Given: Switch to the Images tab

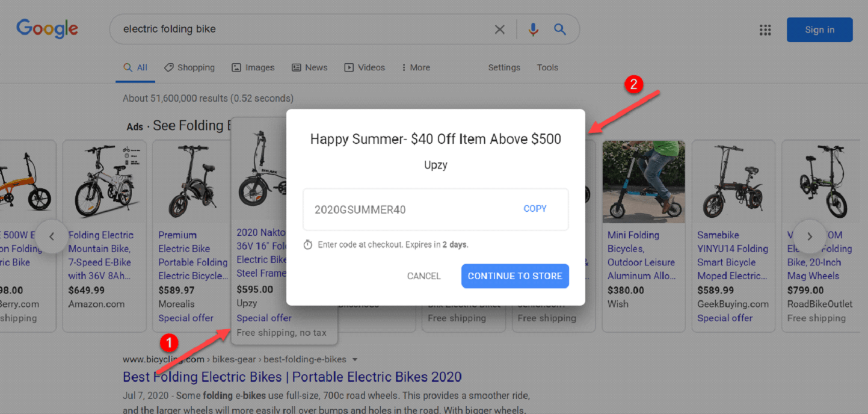Looking at the screenshot, I should tap(253, 67).
